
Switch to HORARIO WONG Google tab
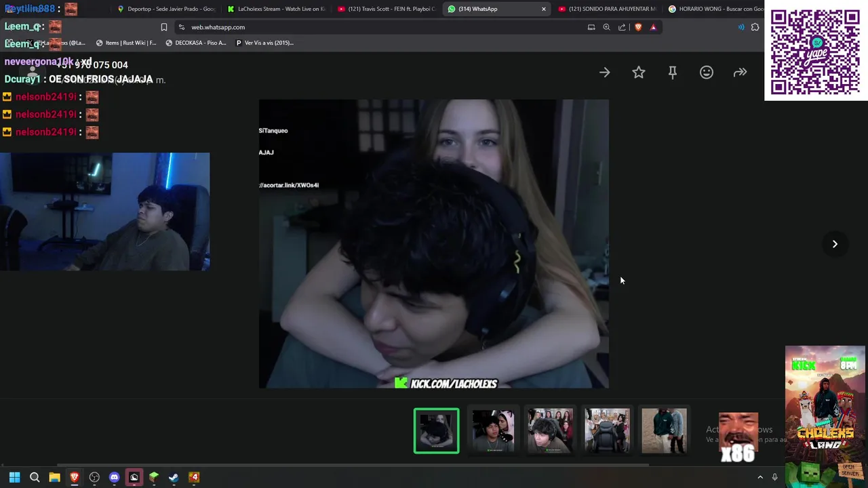pos(715,9)
